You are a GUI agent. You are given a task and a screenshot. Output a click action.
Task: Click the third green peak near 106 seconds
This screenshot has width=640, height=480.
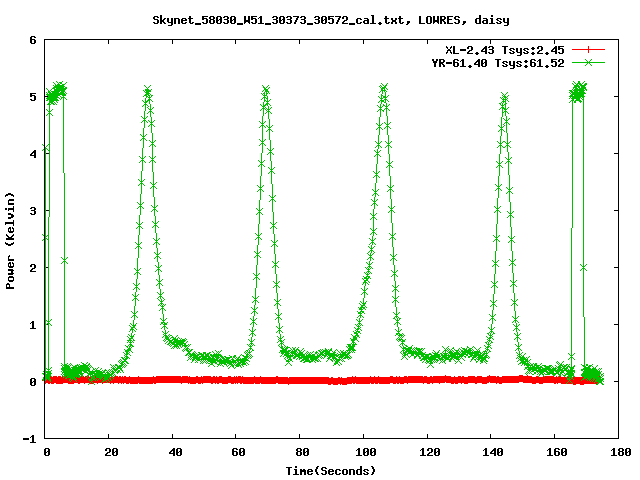tap(384, 89)
